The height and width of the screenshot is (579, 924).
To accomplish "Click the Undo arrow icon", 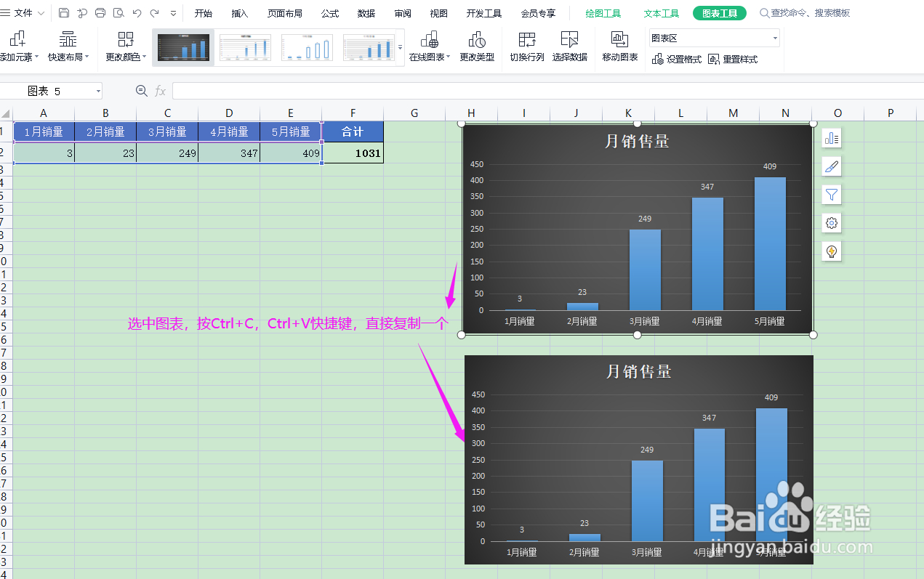I will point(137,13).
